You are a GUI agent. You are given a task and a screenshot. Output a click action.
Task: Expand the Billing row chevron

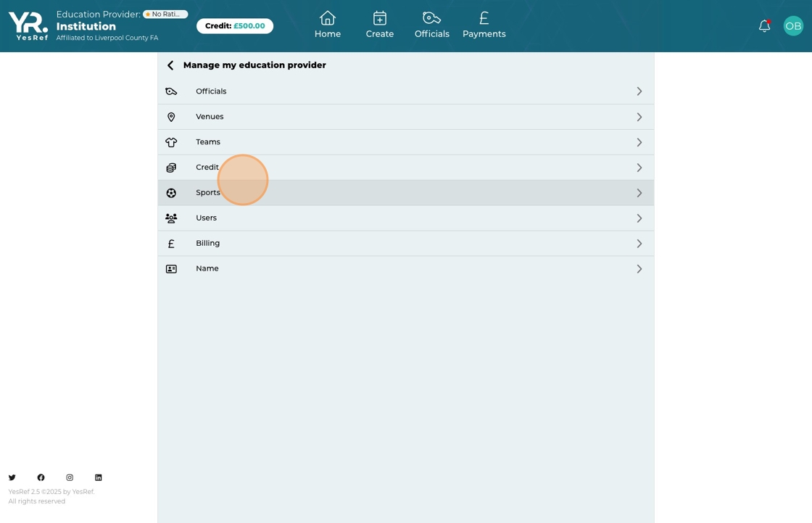[x=639, y=244]
